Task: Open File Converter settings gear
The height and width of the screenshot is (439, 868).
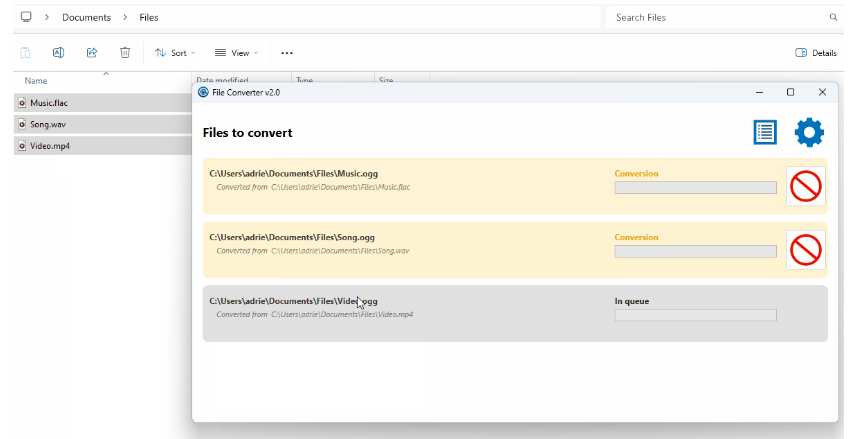Action: (809, 132)
